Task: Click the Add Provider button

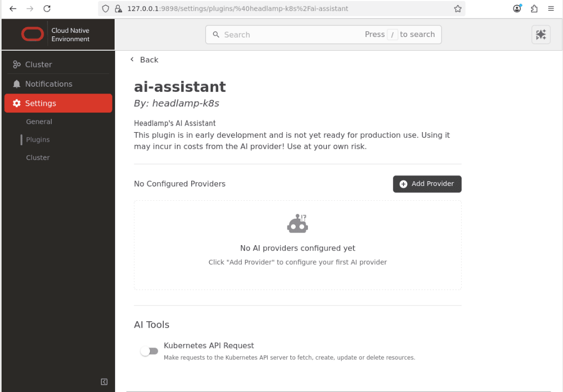Action: pyautogui.click(x=427, y=184)
